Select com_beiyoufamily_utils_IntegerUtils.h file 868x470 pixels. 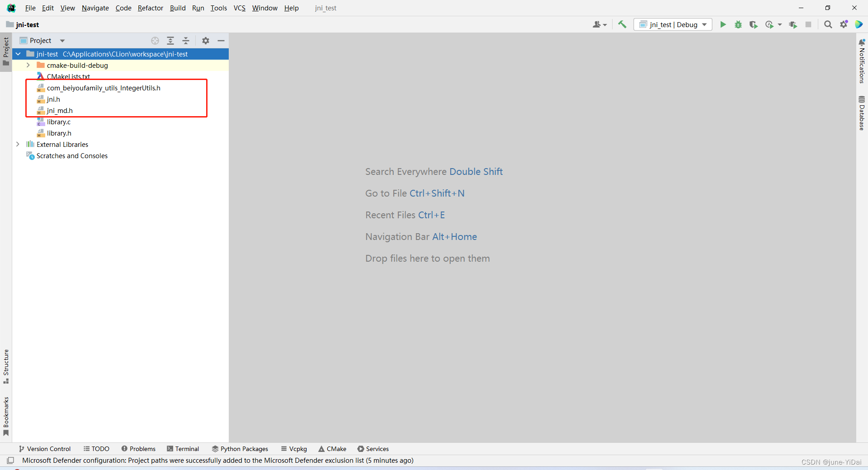(104, 88)
